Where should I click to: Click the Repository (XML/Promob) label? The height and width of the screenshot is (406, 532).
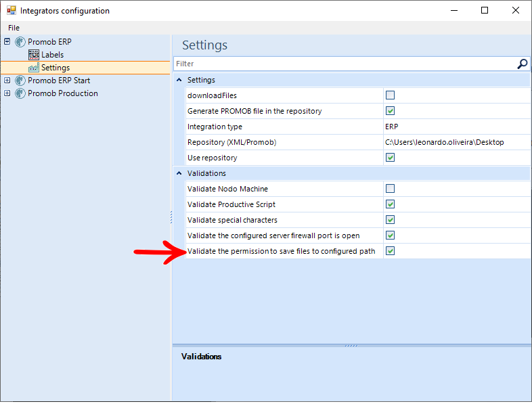pyautogui.click(x=231, y=143)
